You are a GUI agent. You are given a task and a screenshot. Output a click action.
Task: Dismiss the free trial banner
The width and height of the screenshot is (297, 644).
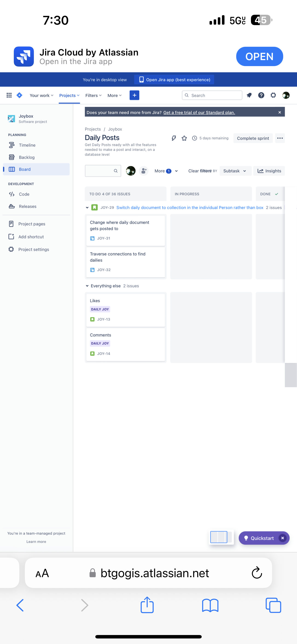pyautogui.click(x=280, y=112)
